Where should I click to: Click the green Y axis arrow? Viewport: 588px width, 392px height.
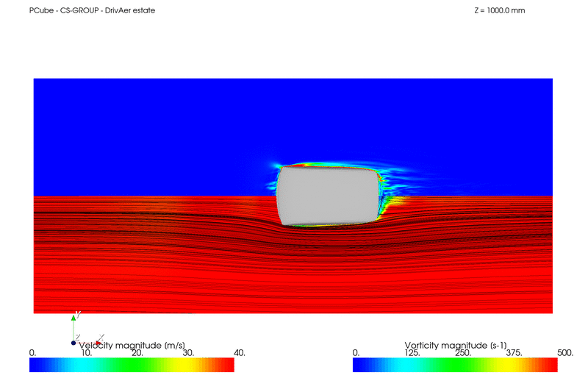point(73,318)
